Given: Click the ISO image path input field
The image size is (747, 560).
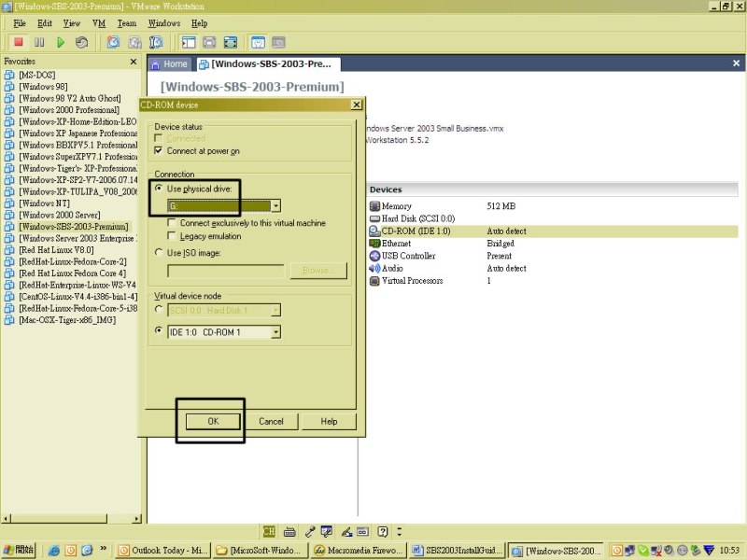Looking at the screenshot, I should point(225,271).
